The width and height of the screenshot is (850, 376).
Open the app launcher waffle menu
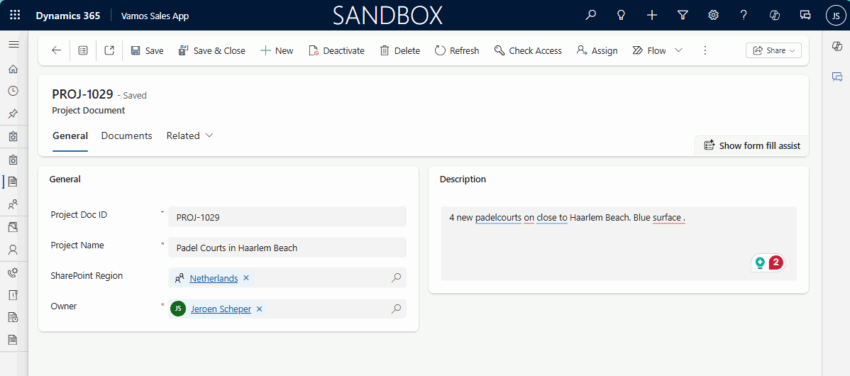tap(15, 15)
